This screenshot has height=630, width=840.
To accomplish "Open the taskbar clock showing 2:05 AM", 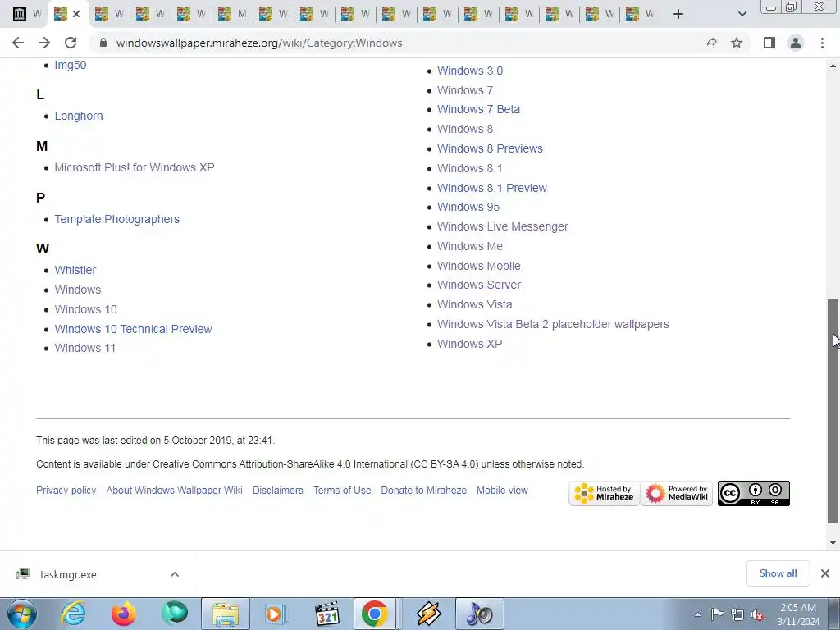I will coord(798,614).
